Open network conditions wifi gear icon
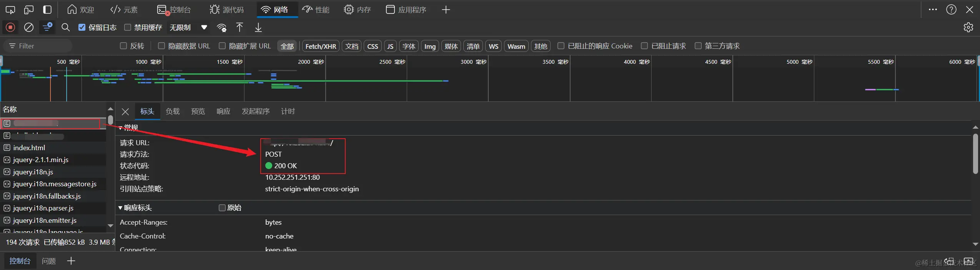980x270 pixels. [x=222, y=27]
